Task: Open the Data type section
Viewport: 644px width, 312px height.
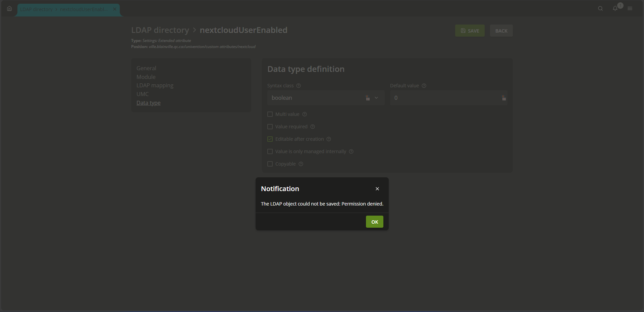Action: tap(149, 103)
